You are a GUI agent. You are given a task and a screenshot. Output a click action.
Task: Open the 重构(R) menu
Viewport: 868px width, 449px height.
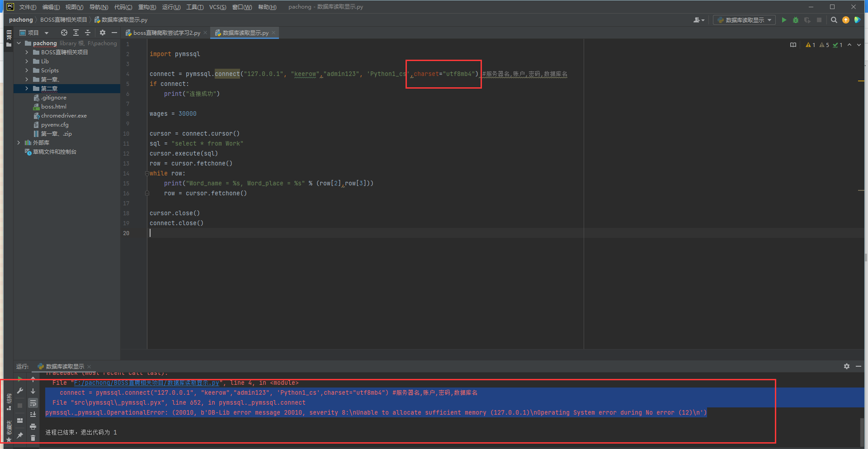(x=147, y=7)
